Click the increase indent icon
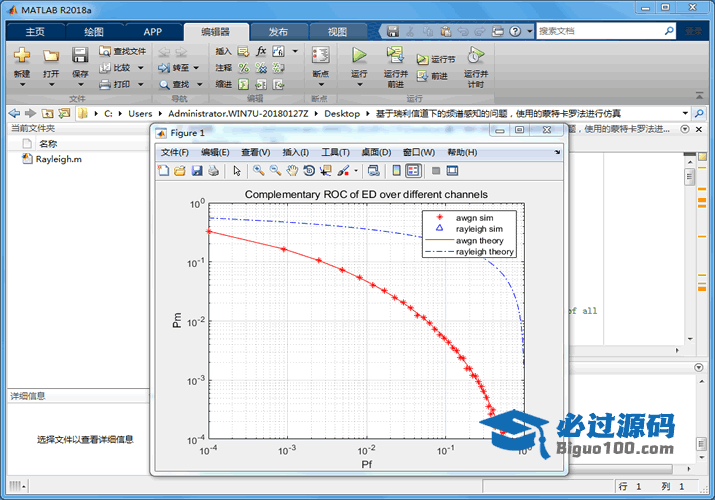 point(261,84)
